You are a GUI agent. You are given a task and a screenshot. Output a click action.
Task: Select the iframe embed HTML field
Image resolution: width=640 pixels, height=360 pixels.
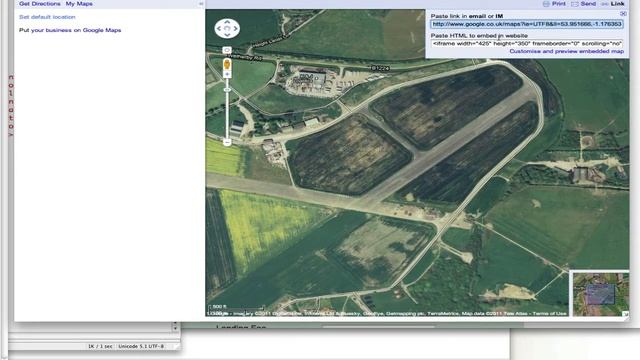(x=527, y=43)
